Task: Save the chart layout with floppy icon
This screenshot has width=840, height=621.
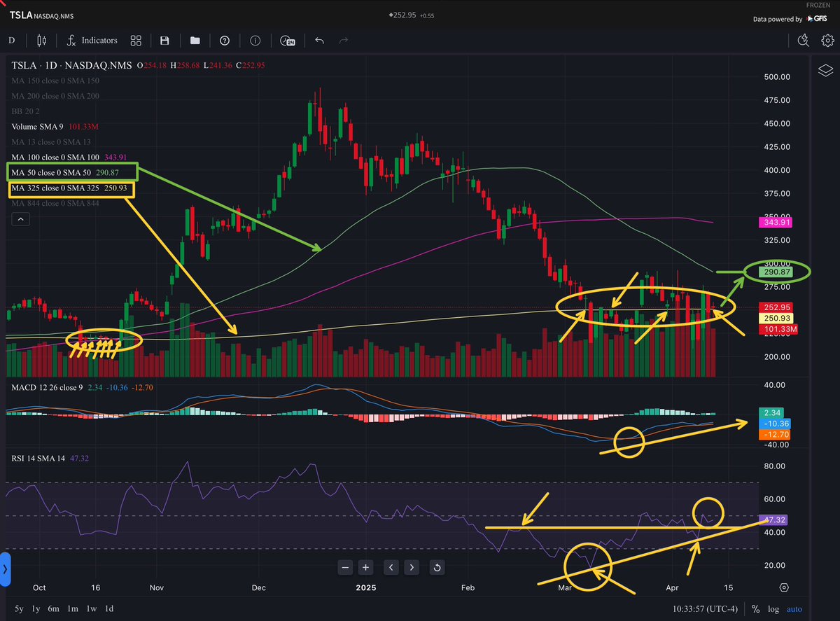Action: (x=164, y=41)
